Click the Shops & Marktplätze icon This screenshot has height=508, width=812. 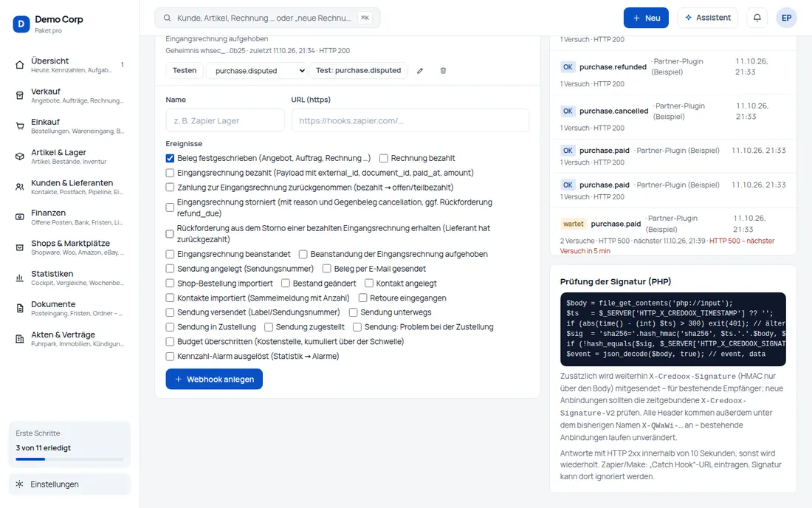click(20, 247)
